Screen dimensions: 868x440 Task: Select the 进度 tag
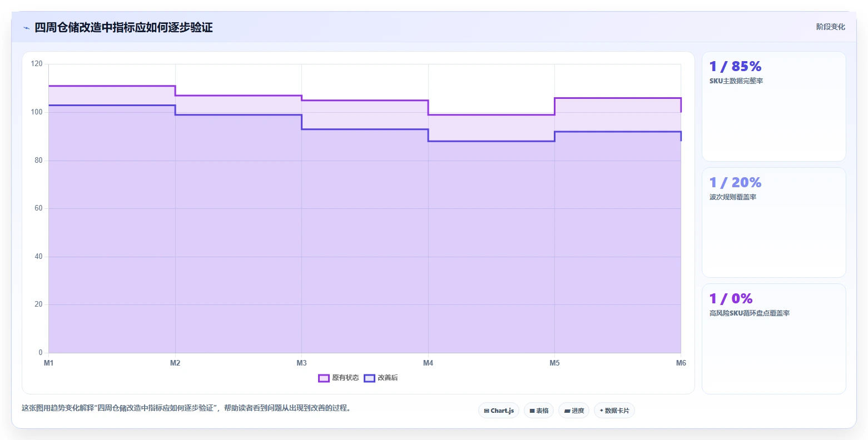tap(574, 411)
